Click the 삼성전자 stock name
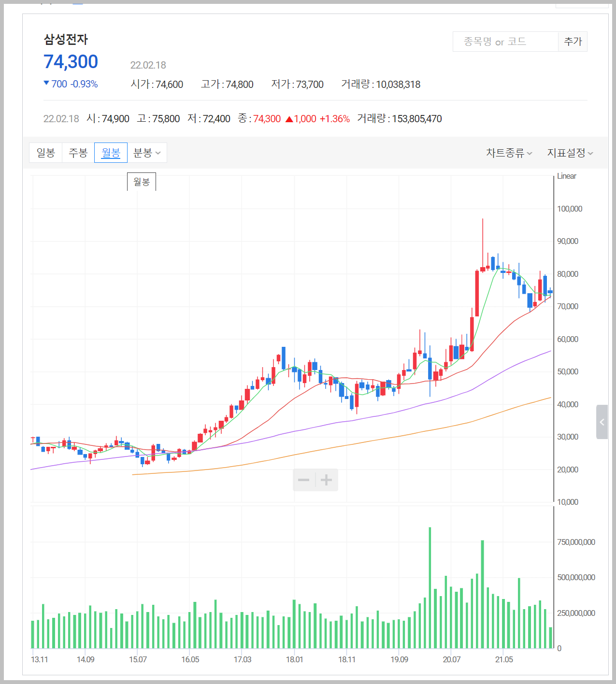616x684 pixels. pyautogui.click(x=66, y=40)
